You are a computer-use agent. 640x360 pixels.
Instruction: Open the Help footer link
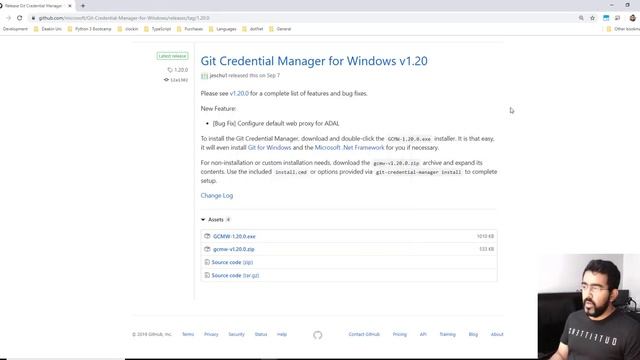282,334
